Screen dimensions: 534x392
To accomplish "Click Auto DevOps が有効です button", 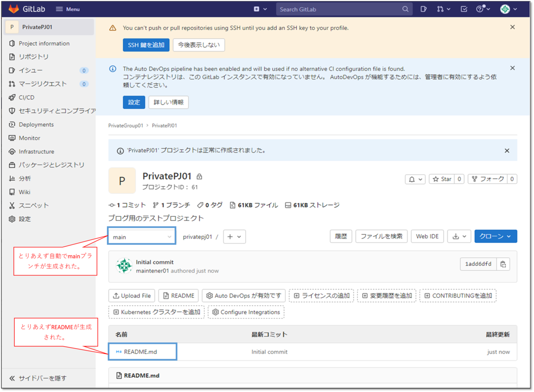I will [244, 296].
